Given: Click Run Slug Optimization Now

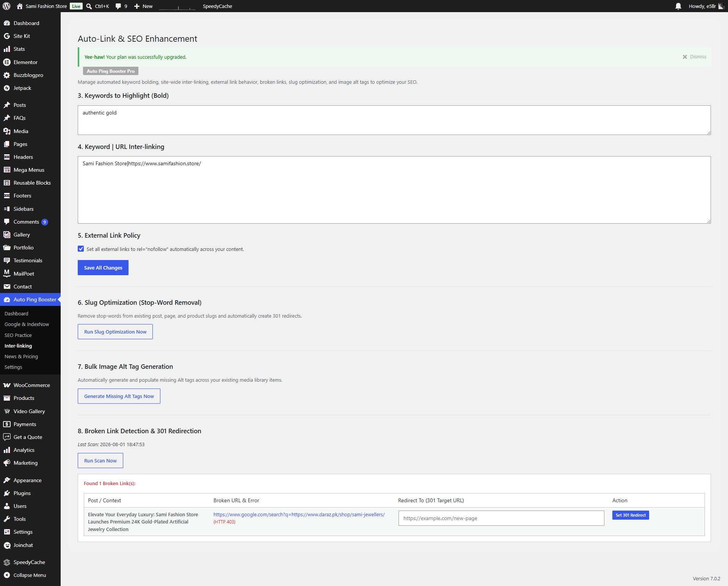Looking at the screenshot, I should click(115, 332).
